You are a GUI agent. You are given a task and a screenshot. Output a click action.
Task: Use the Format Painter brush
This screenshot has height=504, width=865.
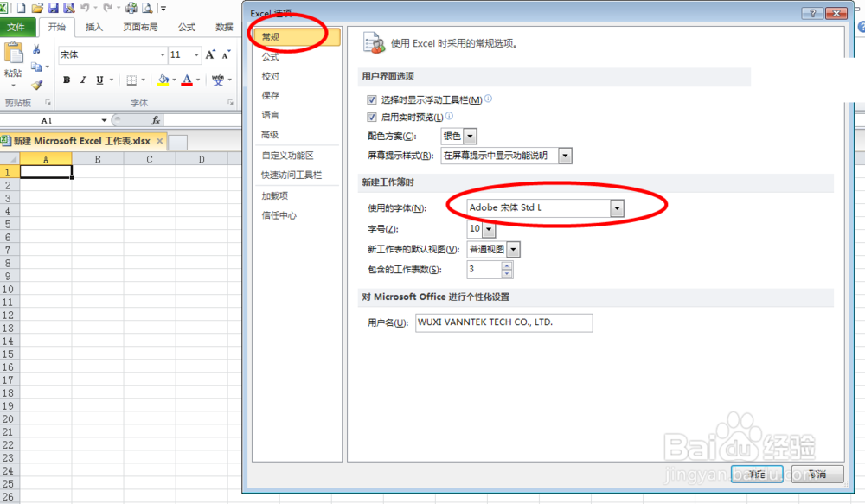pyautogui.click(x=36, y=84)
